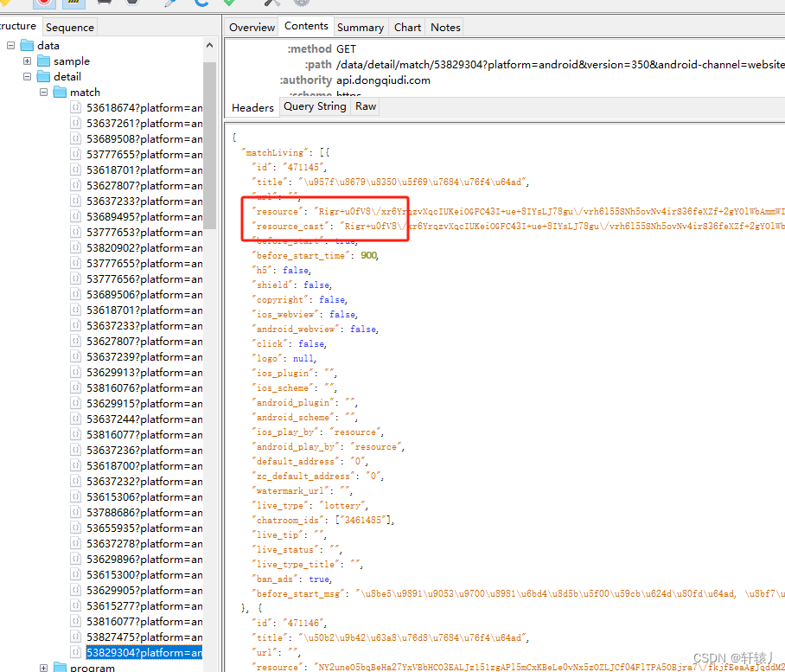Click JSON file icon beside 53629915 request
The height and width of the screenshot is (672, 785).
75,403
